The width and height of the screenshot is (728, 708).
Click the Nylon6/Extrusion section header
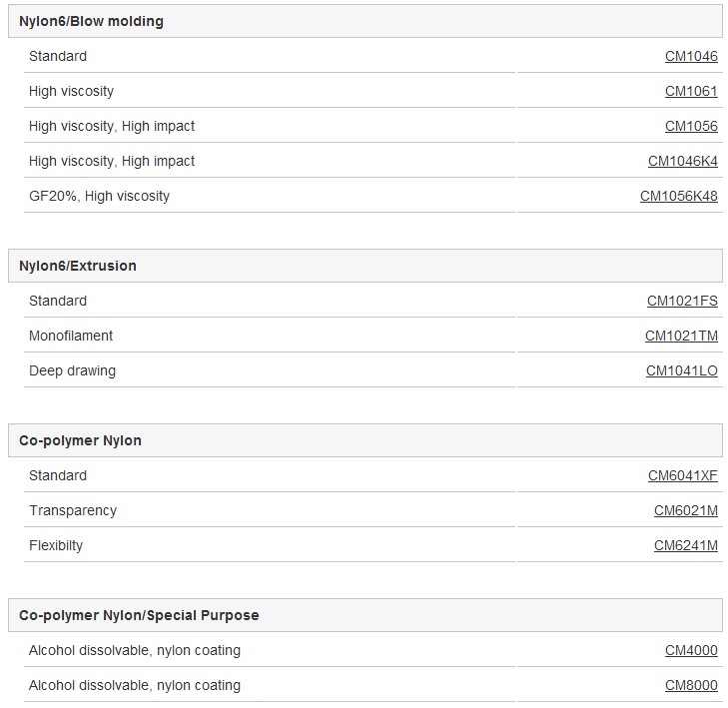[x=365, y=266]
